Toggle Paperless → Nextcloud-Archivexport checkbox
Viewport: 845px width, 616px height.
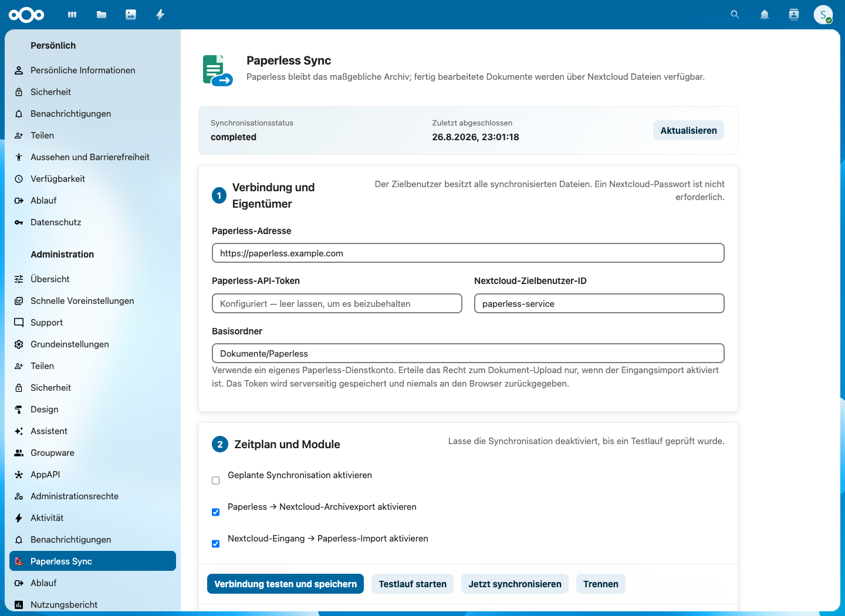point(215,512)
